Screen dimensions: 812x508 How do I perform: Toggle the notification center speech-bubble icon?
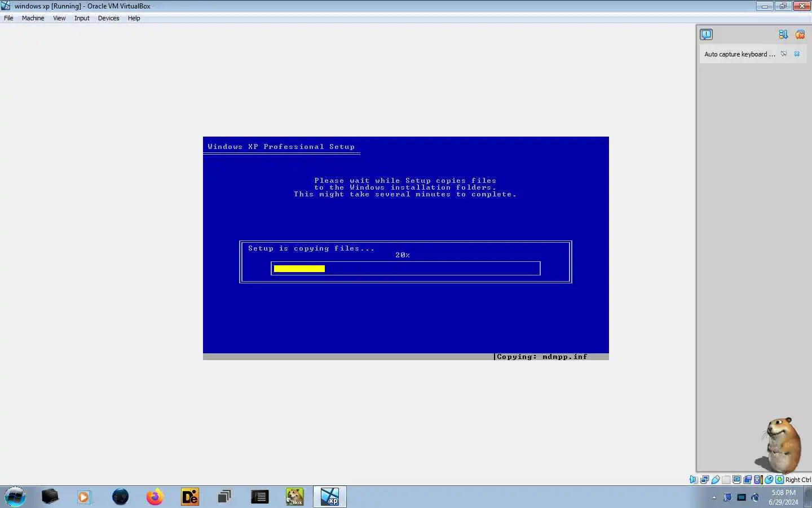pyautogui.click(x=706, y=34)
